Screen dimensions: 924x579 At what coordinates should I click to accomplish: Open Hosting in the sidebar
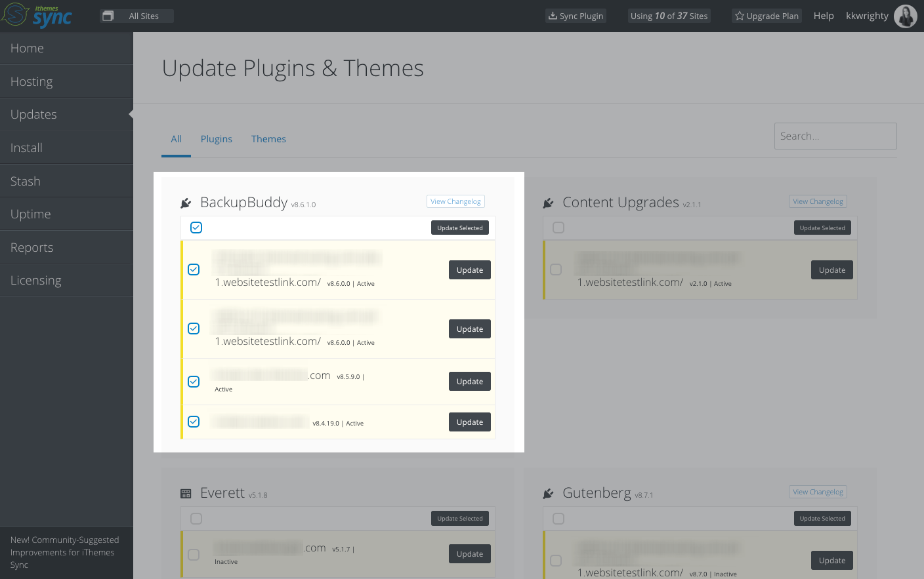(66, 81)
